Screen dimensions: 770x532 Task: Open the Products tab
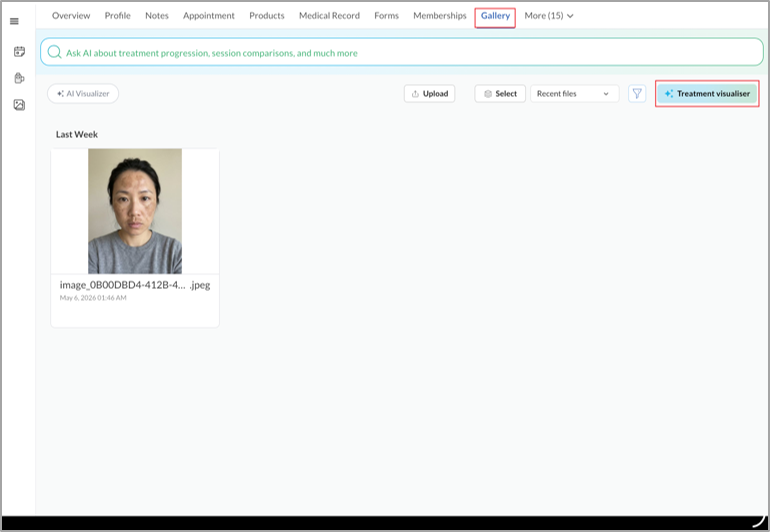tap(267, 16)
